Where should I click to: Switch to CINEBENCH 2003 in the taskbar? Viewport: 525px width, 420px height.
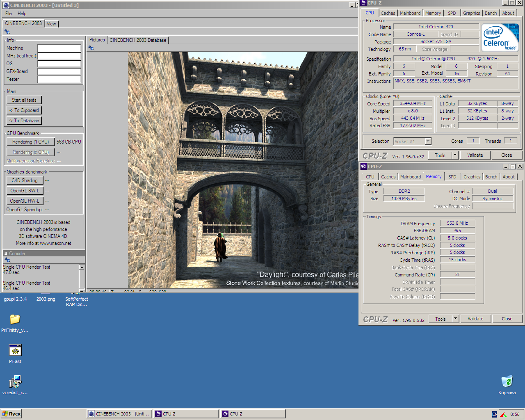pos(119,414)
